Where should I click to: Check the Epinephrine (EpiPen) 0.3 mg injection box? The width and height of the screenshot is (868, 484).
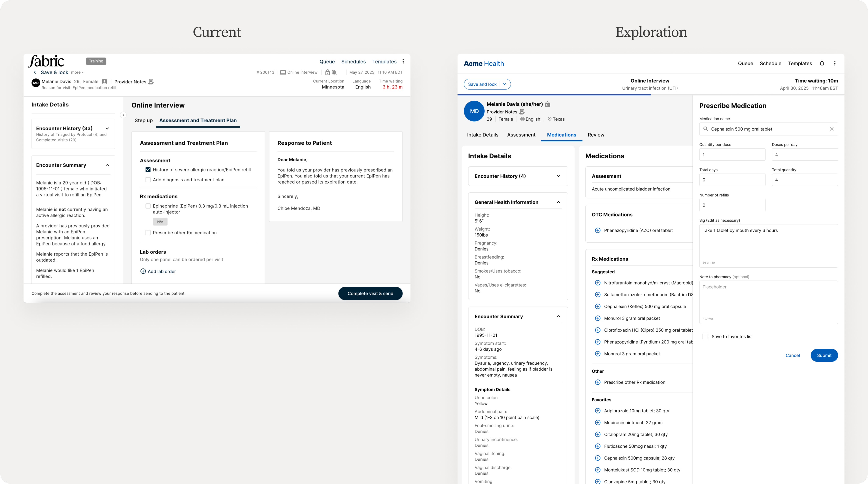point(148,206)
